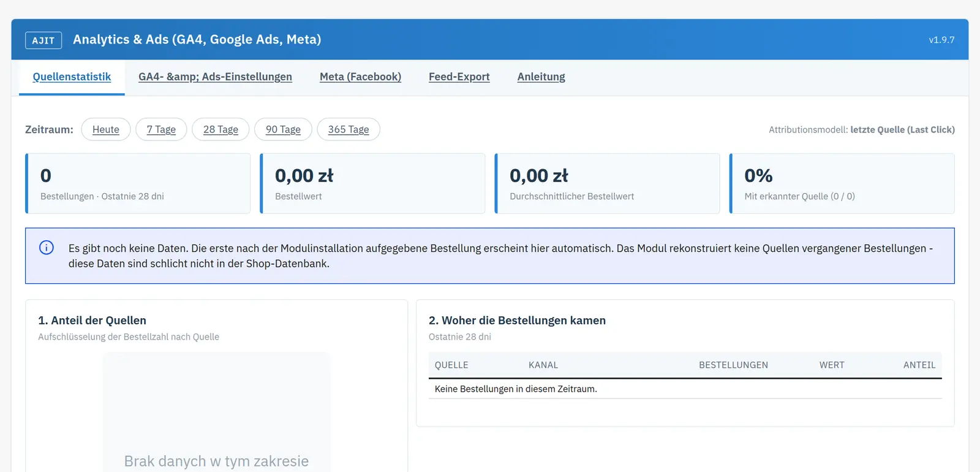Click the BESTELLUNGEN column header
Screen dimensions: 980x472
click(733, 365)
